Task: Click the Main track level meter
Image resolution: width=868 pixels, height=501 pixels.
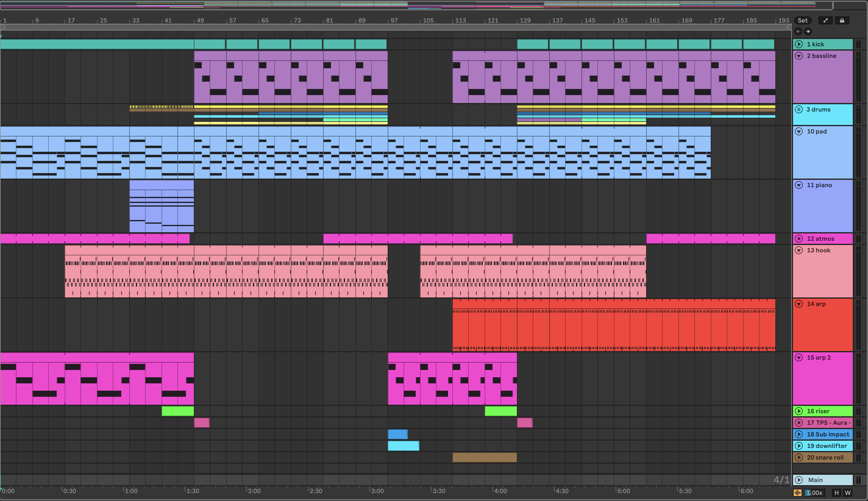Action: tap(858, 480)
